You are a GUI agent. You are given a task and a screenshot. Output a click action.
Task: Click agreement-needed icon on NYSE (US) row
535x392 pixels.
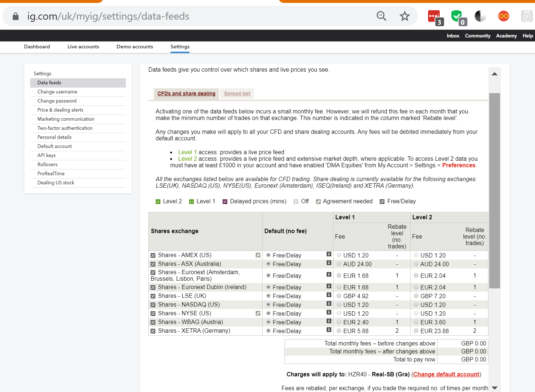pos(258,313)
